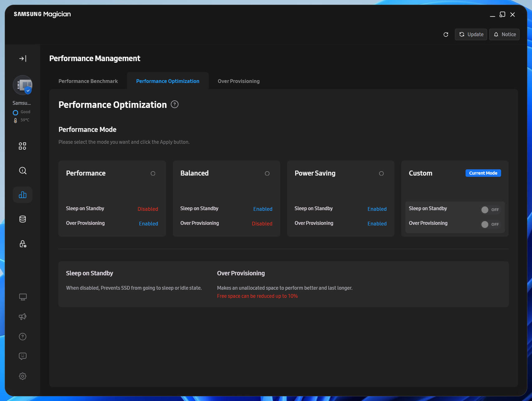
Task: Open the megaphone announcements icon
Action: (x=23, y=316)
